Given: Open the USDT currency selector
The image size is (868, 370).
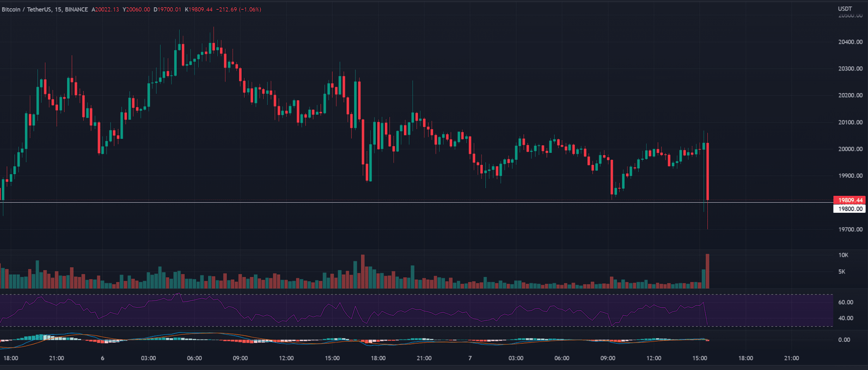Looking at the screenshot, I should coord(845,9).
